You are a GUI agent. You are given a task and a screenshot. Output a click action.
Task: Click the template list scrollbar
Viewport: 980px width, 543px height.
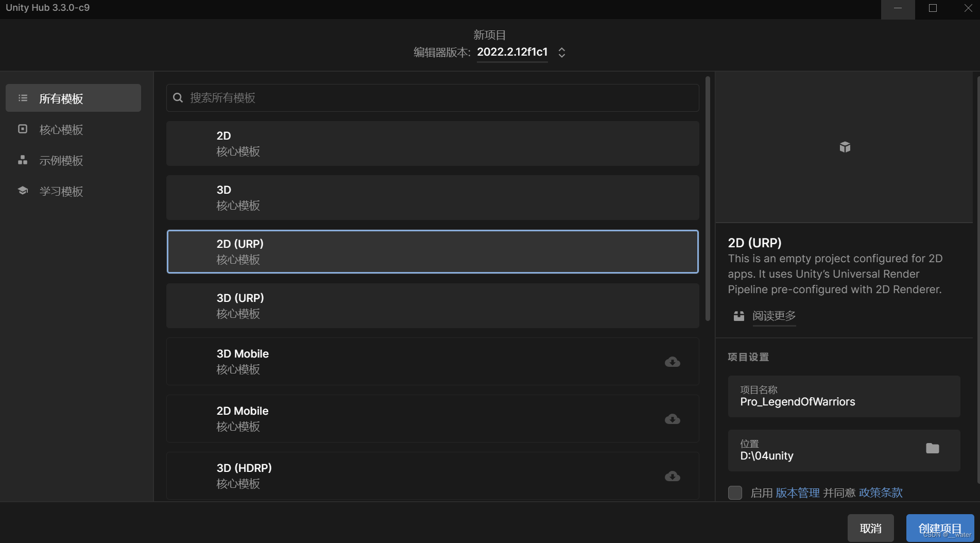click(708, 198)
